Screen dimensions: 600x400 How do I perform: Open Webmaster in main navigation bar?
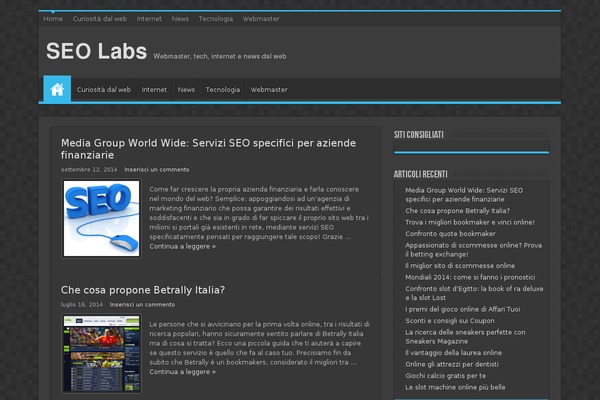click(x=269, y=90)
